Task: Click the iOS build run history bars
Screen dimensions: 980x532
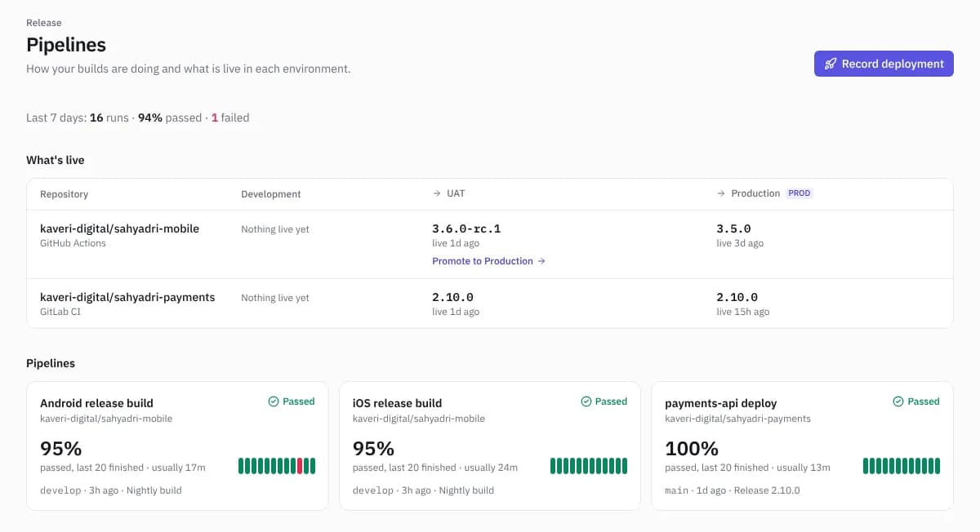Action: pyautogui.click(x=589, y=466)
